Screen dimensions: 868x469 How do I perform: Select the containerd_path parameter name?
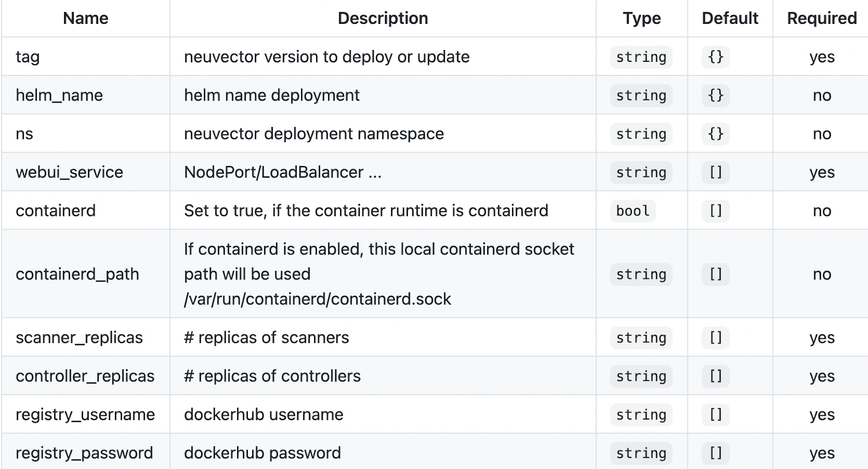78,274
